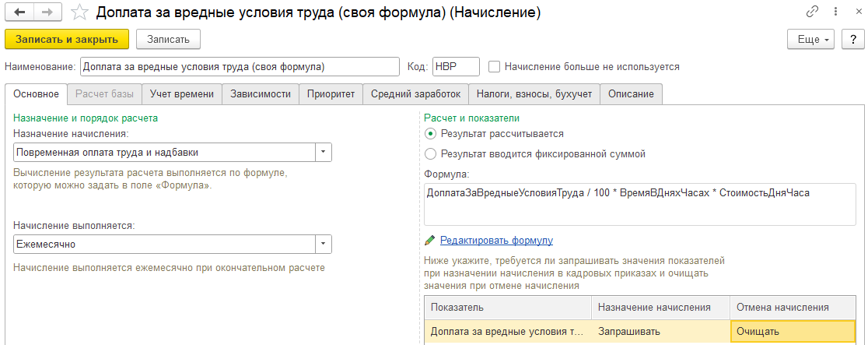The image size is (868, 345).
Task: Choose 'Результат вводится фиксированной суммой' option
Action: tap(431, 153)
